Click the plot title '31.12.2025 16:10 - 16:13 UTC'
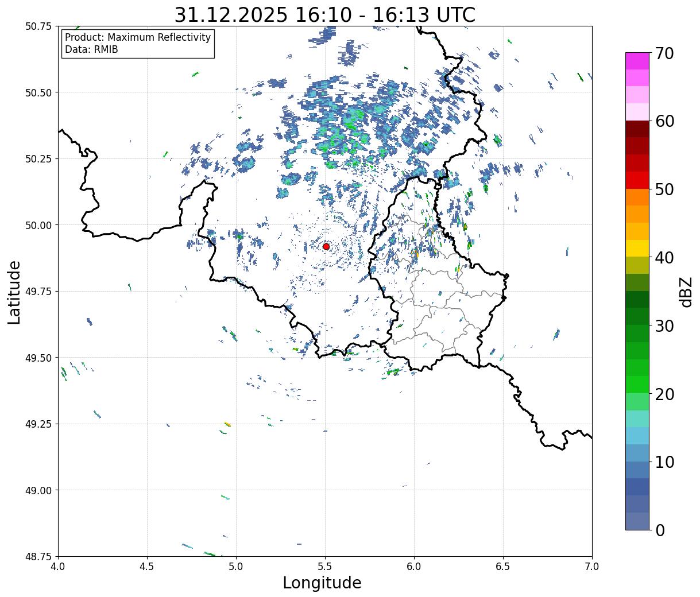Viewport: 700px width, 597px height. tap(325, 14)
